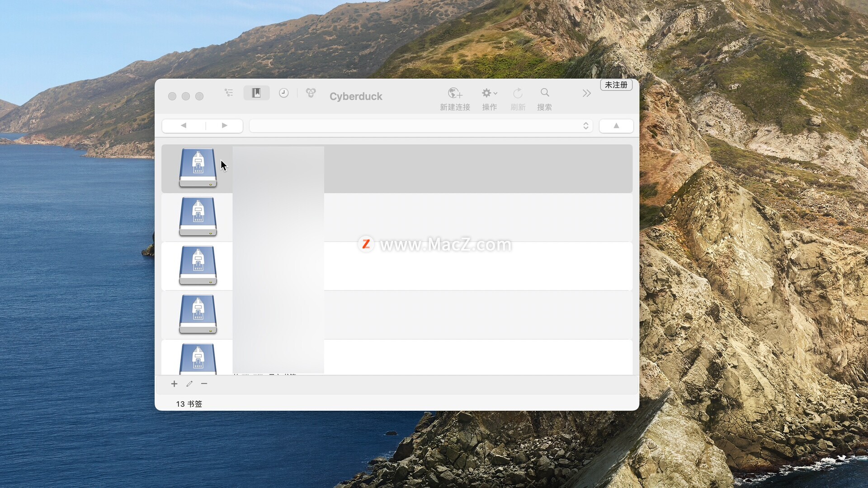This screenshot has height=488, width=868.
Task: Select the third bookmark row
Action: coord(452,266)
